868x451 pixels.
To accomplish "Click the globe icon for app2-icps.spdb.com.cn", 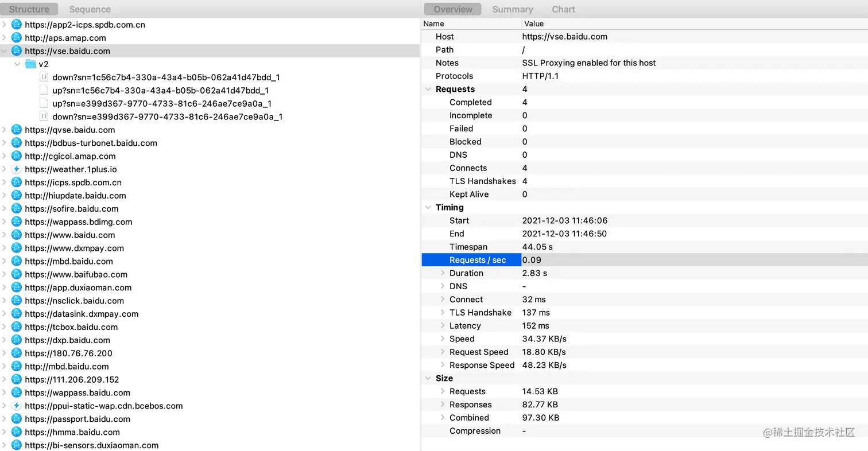I will coord(17,25).
